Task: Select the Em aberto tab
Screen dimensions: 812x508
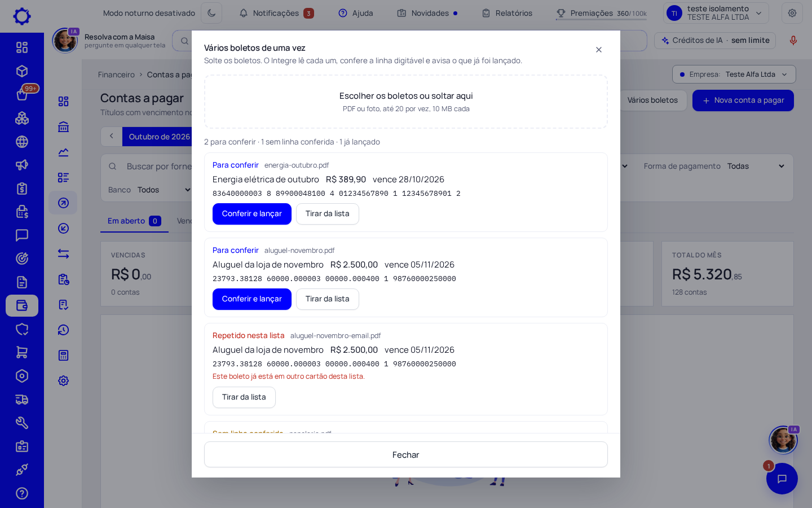Action: [134, 221]
